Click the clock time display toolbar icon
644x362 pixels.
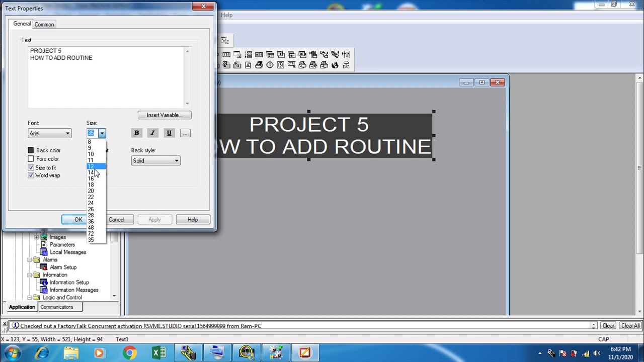[x=281, y=65]
